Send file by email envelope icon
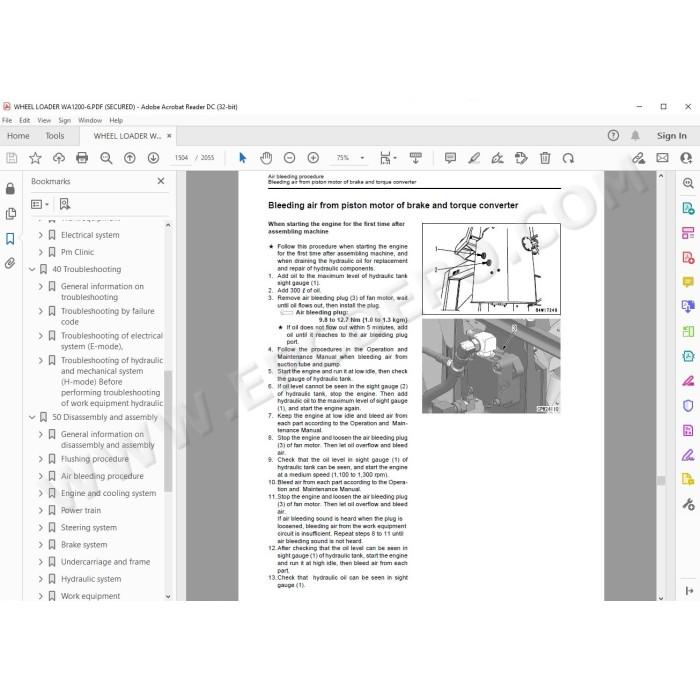The image size is (700, 700). click(662, 158)
